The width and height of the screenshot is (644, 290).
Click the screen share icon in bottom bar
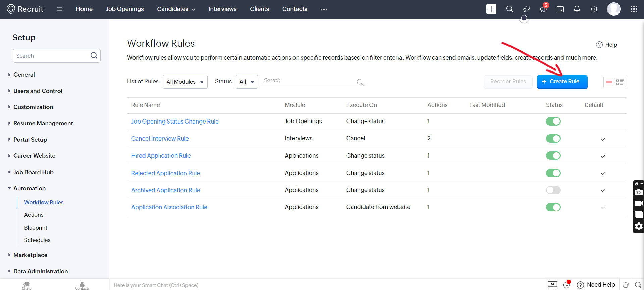tap(552, 285)
